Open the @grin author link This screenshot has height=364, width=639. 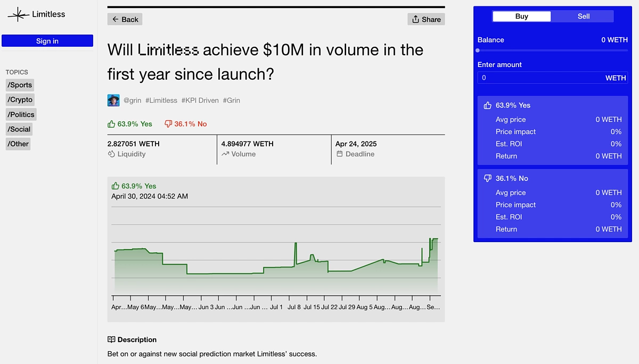132,100
